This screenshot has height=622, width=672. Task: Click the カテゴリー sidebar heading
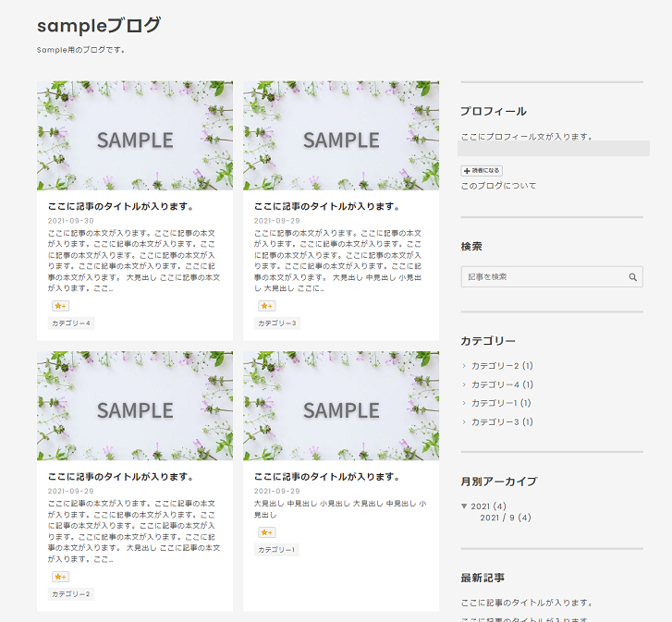pyautogui.click(x=488, y=341)
